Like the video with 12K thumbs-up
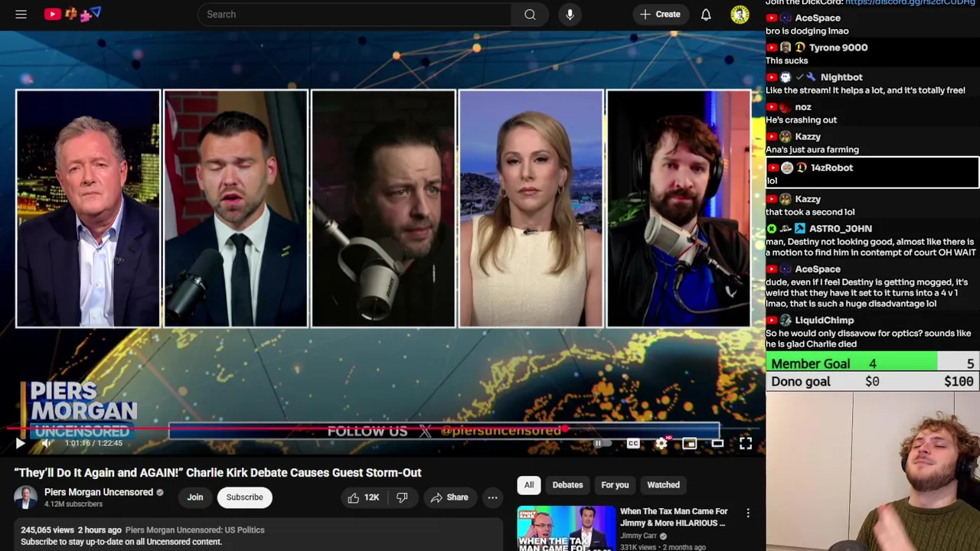The height and width of the screenshot is (551, 980). coord(364,497)
